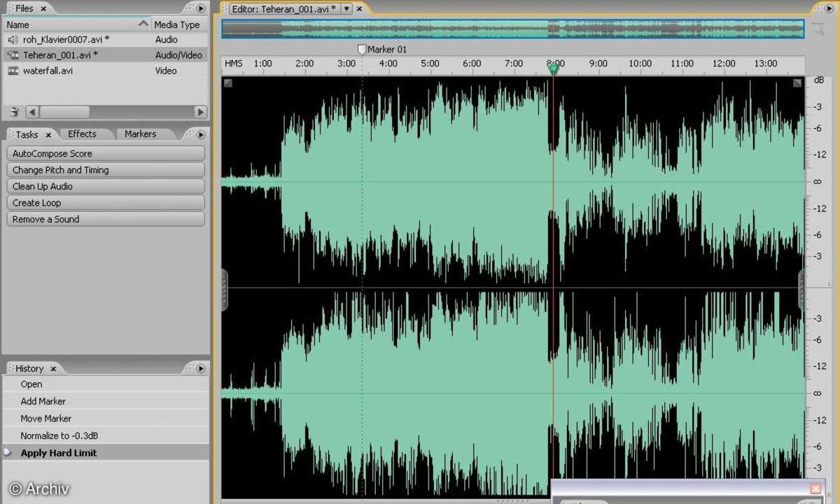
Task: Select the Open history state
Action: [105, 384]
